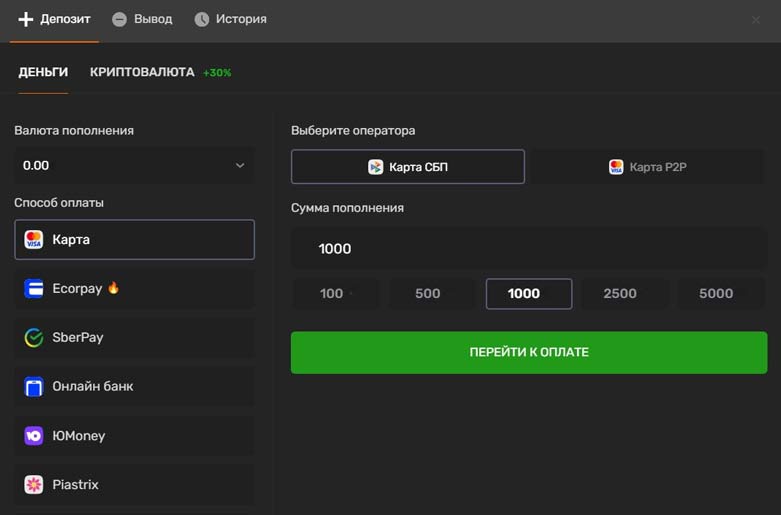
Task: Open the ДЕНЬГИ tab
Action: (x=43, y=72)
